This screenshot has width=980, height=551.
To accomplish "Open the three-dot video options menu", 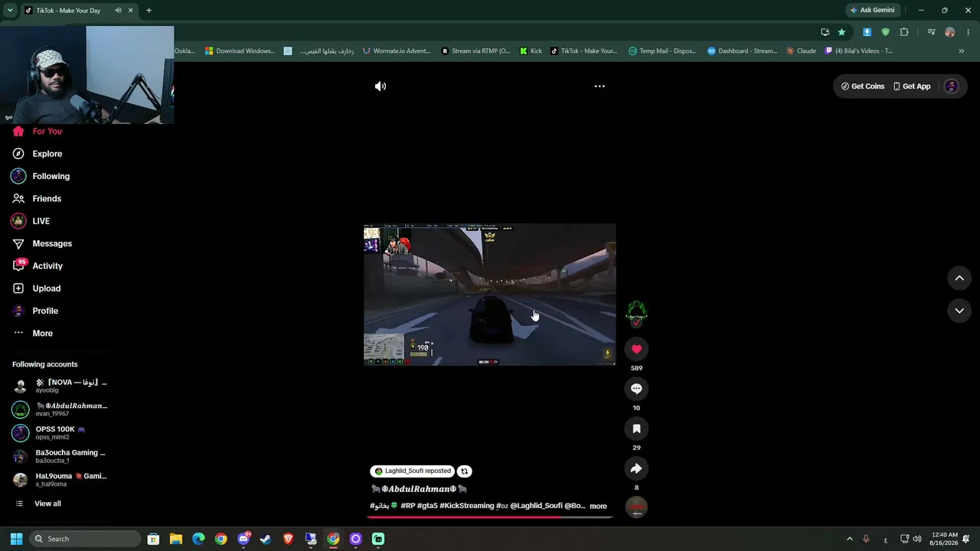I will point(599,86).
